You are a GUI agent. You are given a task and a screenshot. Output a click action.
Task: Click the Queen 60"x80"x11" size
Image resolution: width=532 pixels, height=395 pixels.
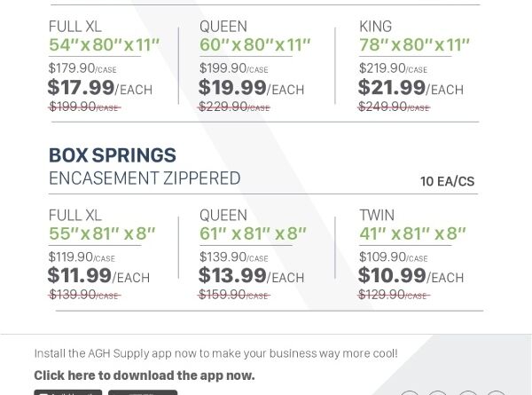pyautogui.click(x=254, y=44)
